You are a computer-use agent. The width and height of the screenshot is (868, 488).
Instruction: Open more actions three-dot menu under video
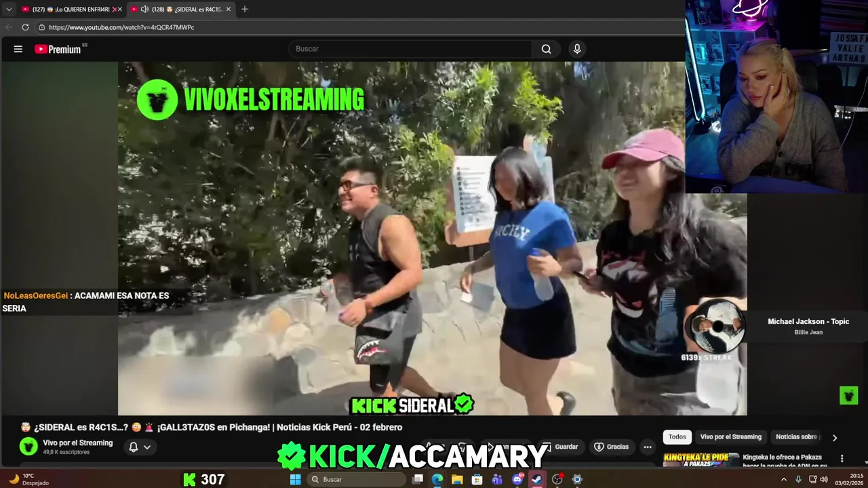coord(648,447)
